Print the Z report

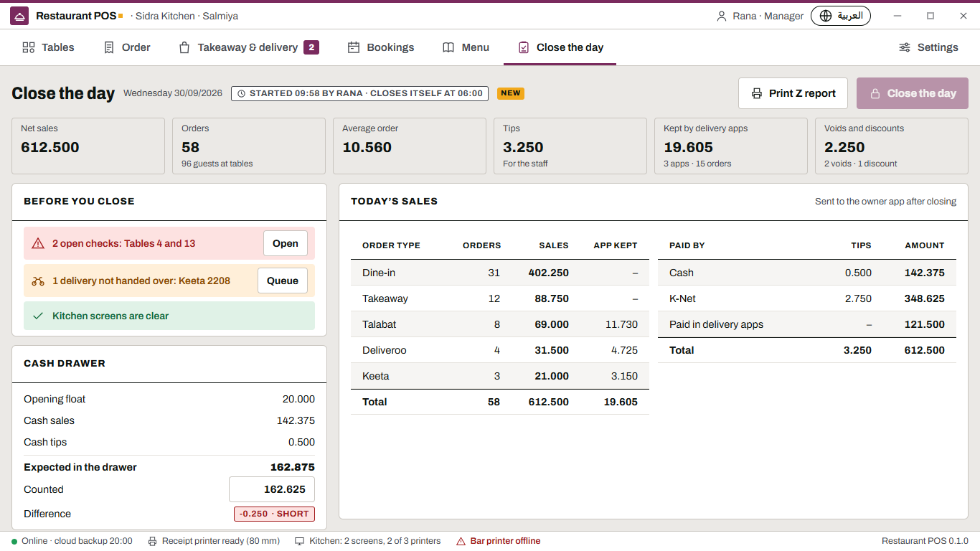[x=793, y=93]
